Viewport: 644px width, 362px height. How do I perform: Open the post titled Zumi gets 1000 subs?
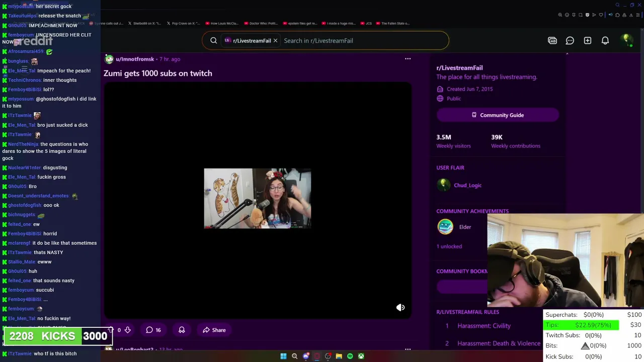click(x=158, y=73)
